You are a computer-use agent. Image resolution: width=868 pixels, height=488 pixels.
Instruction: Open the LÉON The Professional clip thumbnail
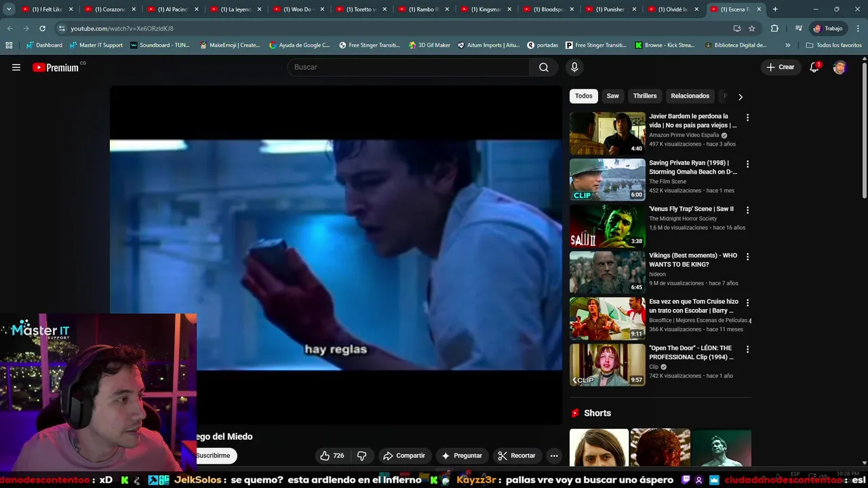608,365
